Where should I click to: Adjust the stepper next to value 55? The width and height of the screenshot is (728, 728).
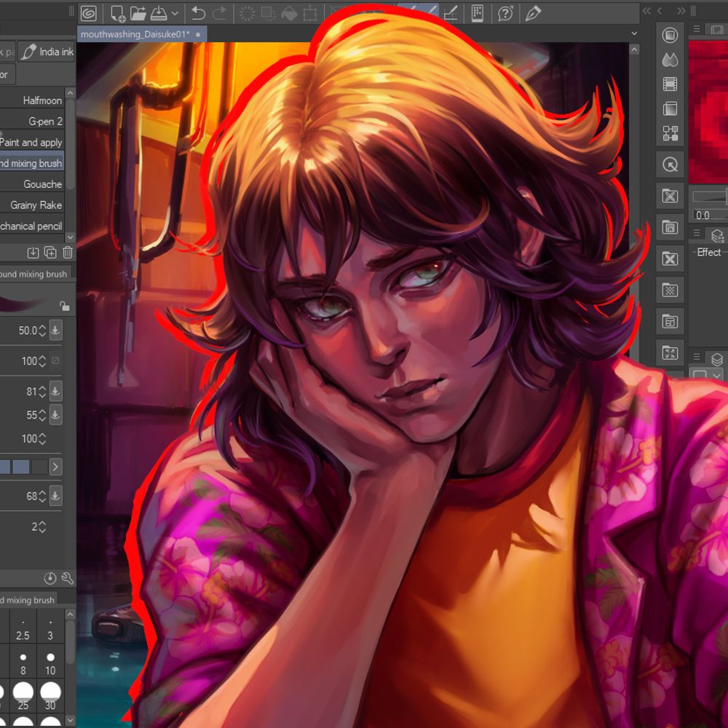click(x=42, y=415)
